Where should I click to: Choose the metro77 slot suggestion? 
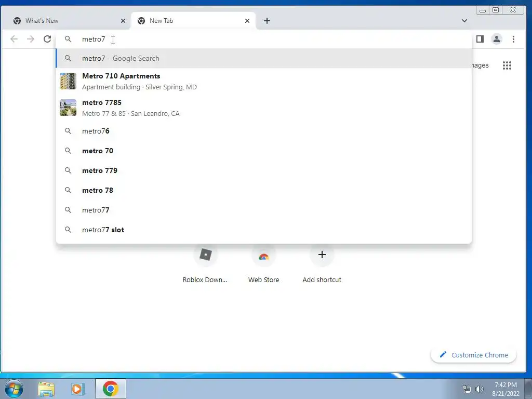point(264,230)
